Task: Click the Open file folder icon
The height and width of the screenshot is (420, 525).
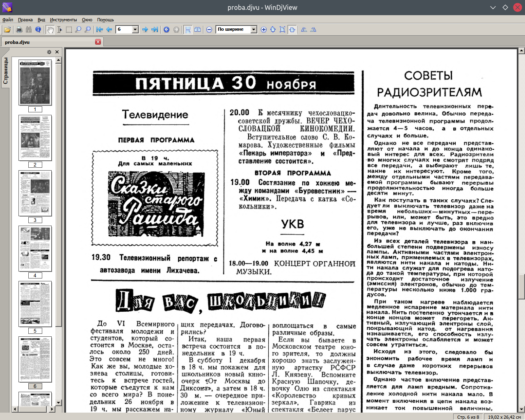Action: 7,30
